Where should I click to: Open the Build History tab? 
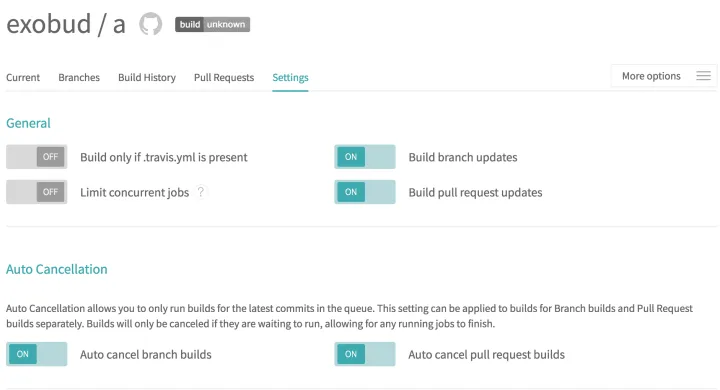147,77
